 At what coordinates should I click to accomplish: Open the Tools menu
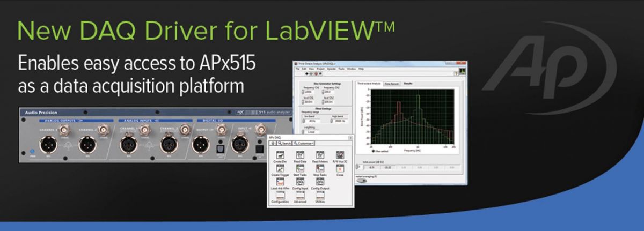[341, 69]
